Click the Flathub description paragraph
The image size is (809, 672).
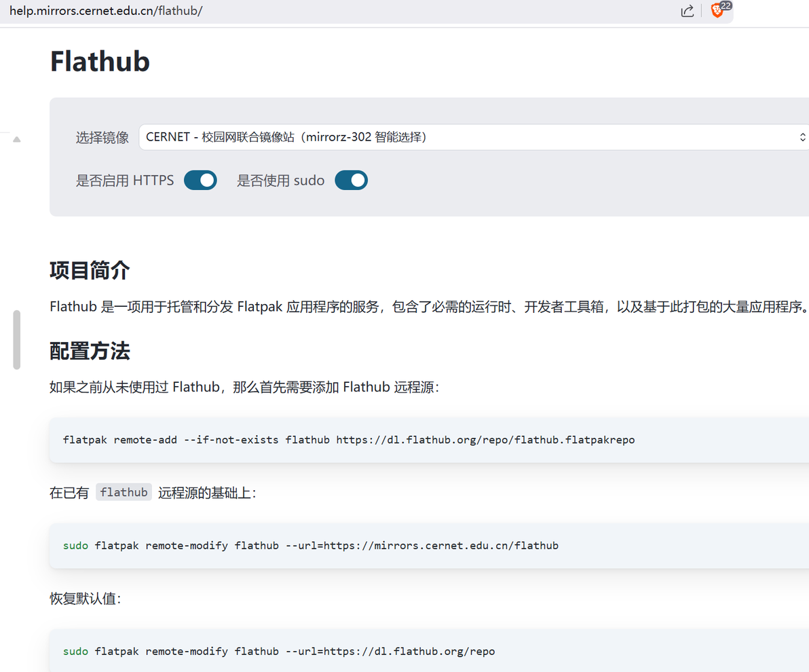pyautogui.click(x=429, y=307)
